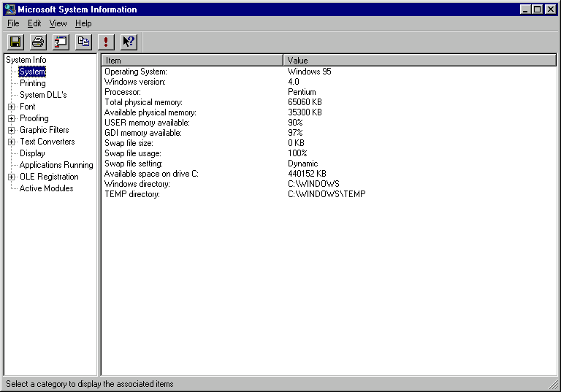Click the What's This help pointer icon
Viewport: 561px width, 392px height.
tap(129, 42)
